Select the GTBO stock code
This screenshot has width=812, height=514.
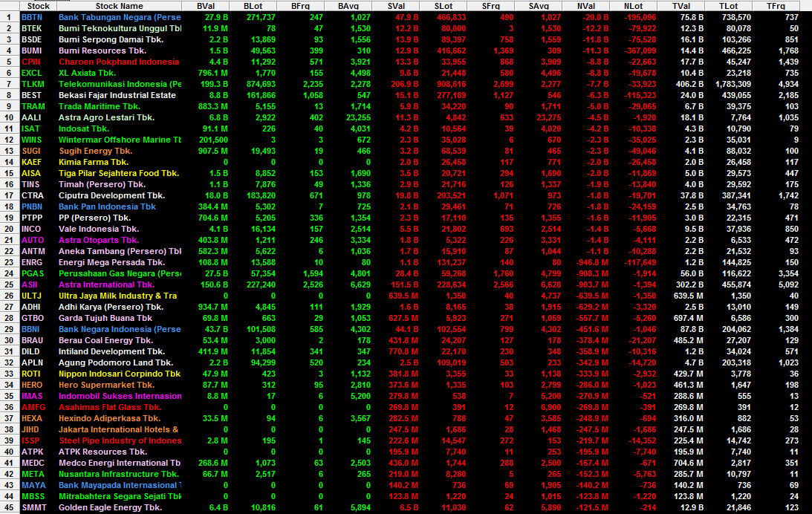point(33,318)
